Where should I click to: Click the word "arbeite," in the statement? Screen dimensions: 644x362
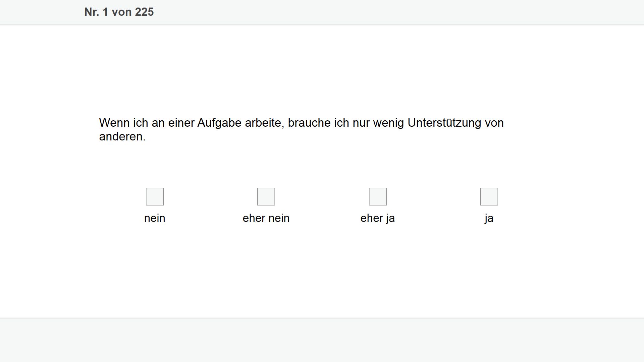tap(265, 123)
